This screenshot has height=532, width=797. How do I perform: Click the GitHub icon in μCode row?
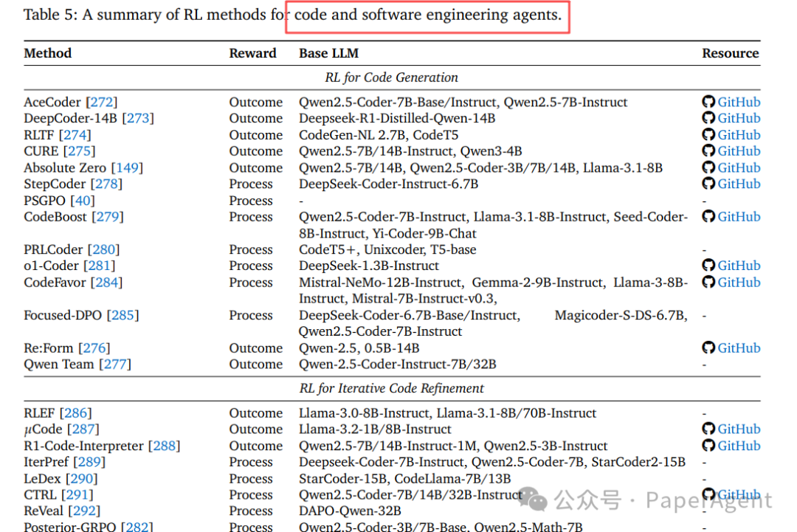point(708,429)
